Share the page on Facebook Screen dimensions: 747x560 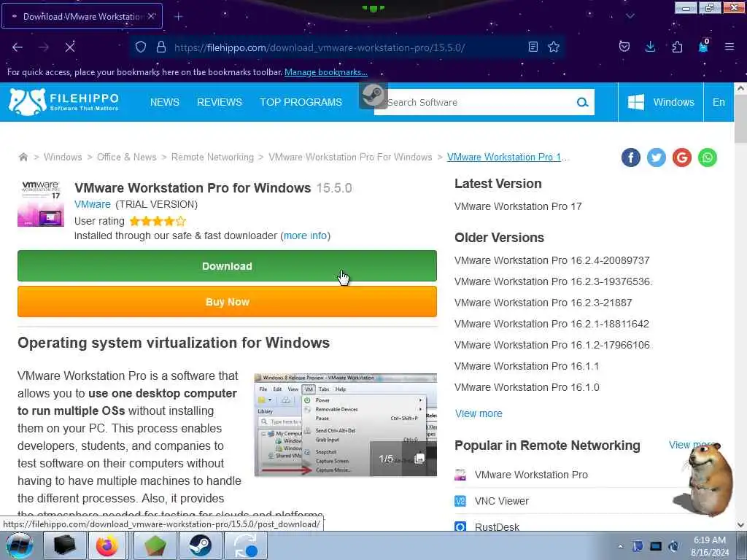pos(631,157)
